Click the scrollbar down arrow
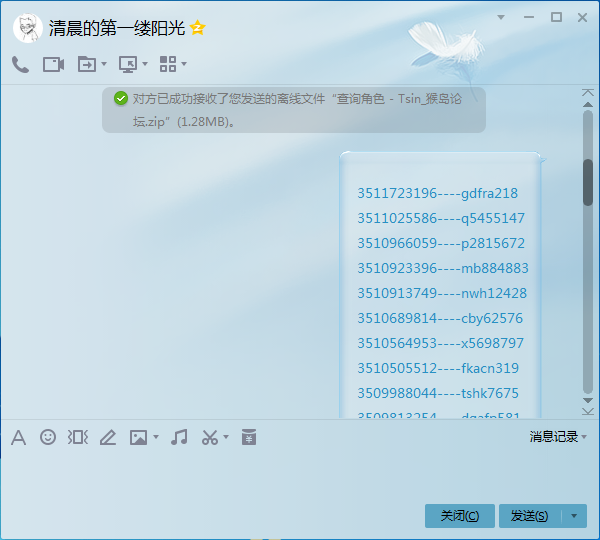This screenshot has height=540, width=600. coord(588,400)
